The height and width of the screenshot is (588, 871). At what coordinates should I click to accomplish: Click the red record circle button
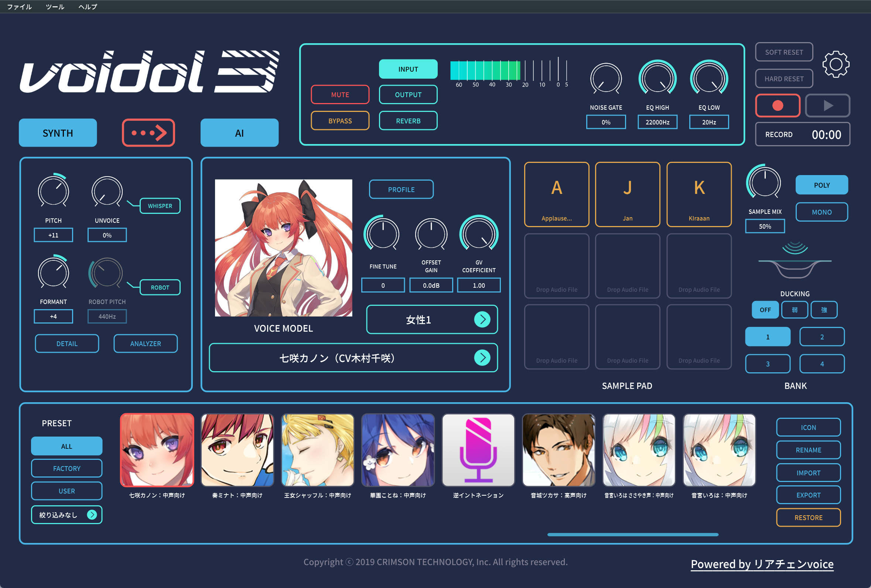pyautogui.click(x=778, y=106)
